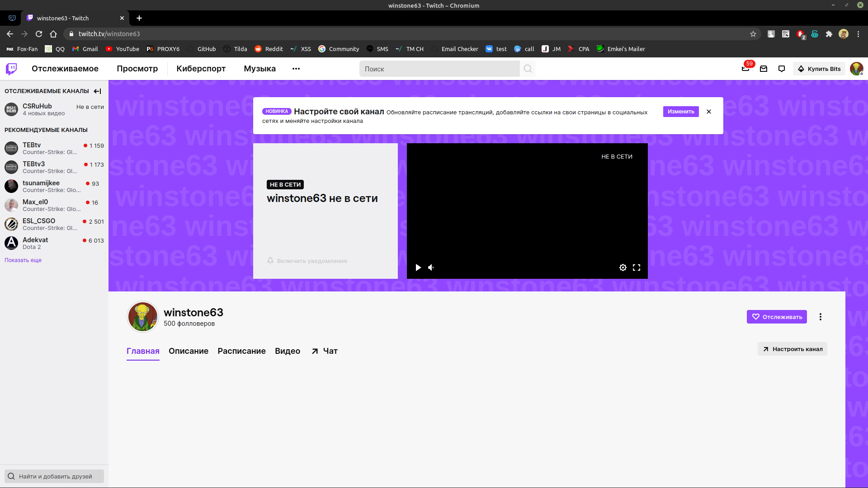
Task: Open ESL_CSGO recommended channel
Action: coord(54,224)
